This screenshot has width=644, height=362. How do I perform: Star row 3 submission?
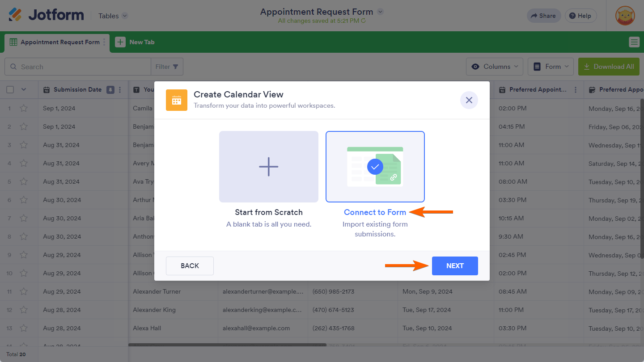point(24,145)
